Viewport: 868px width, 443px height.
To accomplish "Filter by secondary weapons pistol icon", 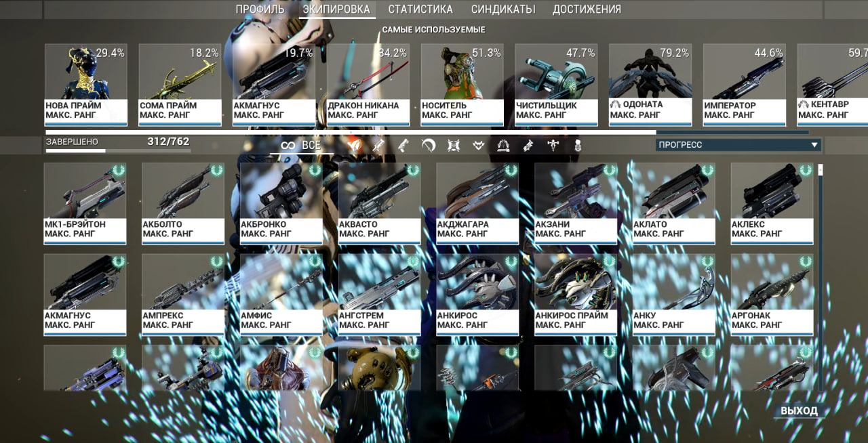I will (x=403, y=145).
